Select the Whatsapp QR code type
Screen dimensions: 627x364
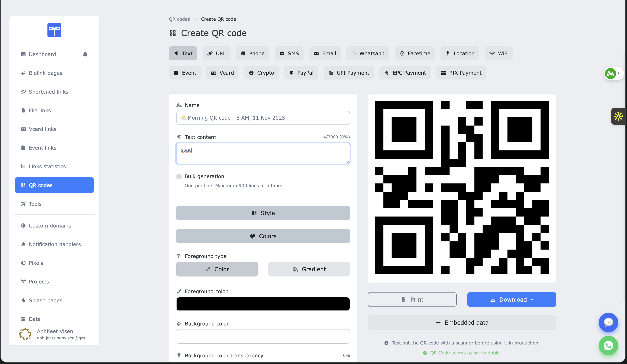[x=367, y=53]
